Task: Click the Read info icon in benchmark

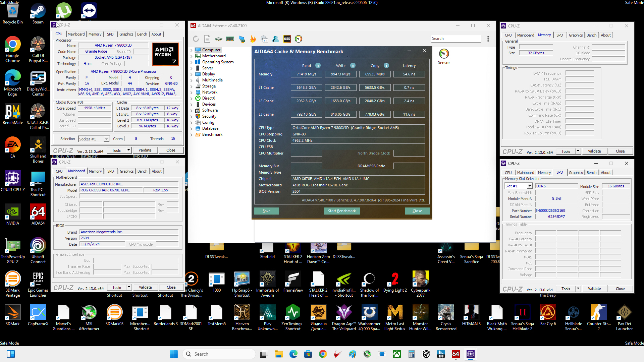Action: [318, 66]
